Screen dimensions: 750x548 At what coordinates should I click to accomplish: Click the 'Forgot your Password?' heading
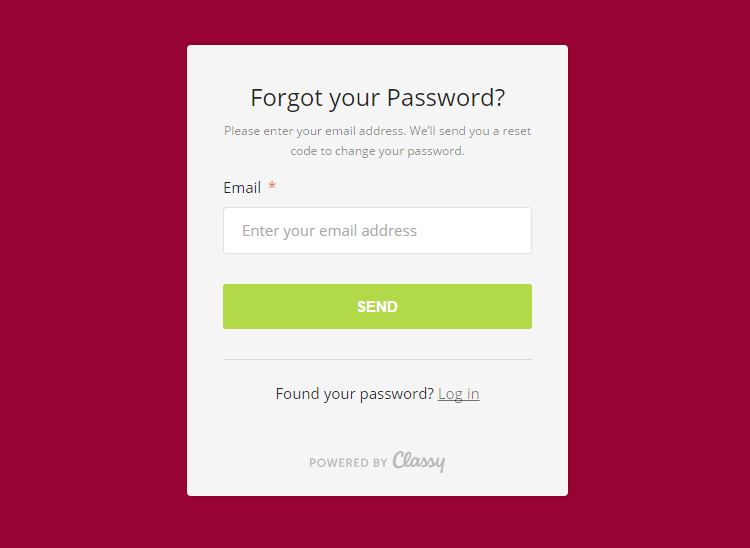[377, 98]
